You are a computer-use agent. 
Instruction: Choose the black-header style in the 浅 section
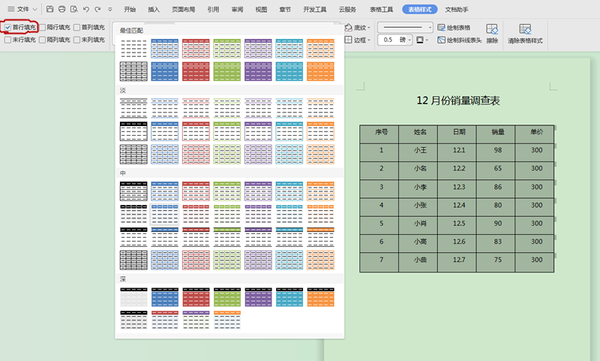tap(134, 131)
